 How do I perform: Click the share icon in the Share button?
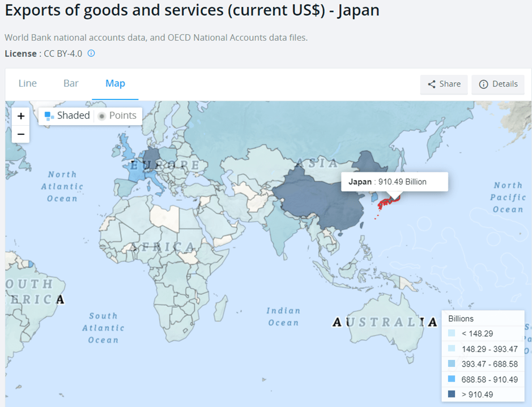(432, 84)
